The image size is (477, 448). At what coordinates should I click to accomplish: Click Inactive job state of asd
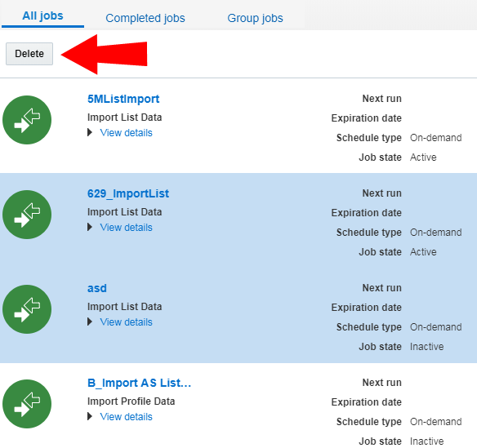tap(427, 347)
